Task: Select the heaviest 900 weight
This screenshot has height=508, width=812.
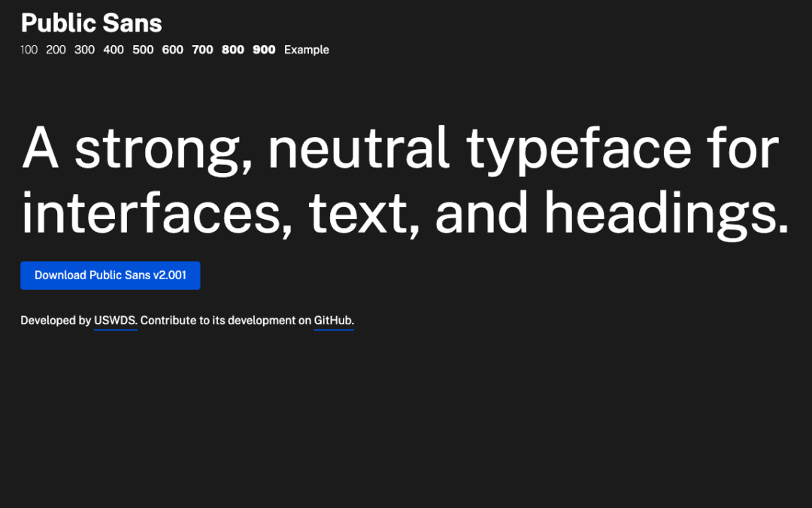Action: (264, 50)
